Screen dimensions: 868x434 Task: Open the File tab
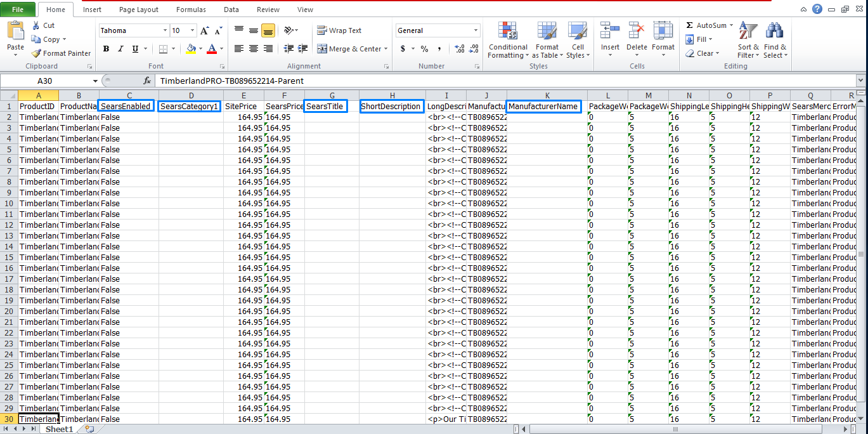(x=18, y=10)
